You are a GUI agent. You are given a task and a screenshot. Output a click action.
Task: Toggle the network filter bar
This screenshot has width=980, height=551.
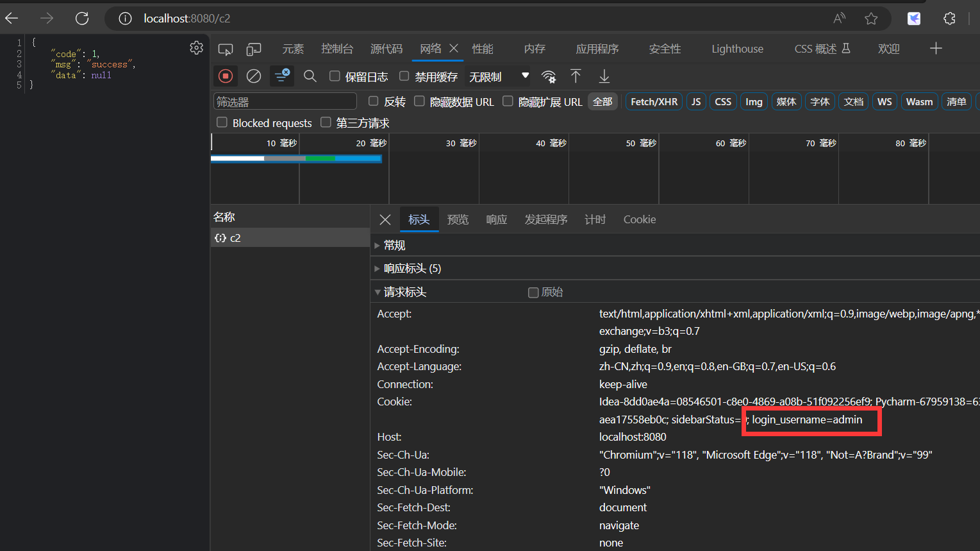pos(282,76)
